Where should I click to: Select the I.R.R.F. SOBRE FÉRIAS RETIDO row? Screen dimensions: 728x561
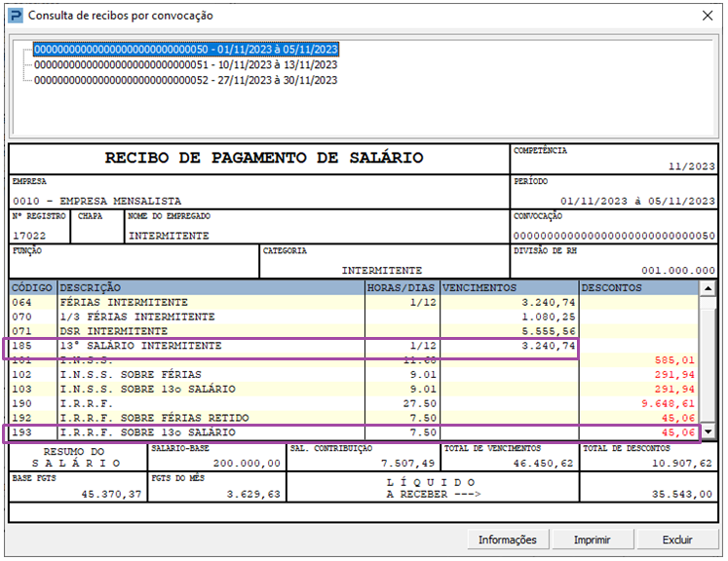click(354, 418)
